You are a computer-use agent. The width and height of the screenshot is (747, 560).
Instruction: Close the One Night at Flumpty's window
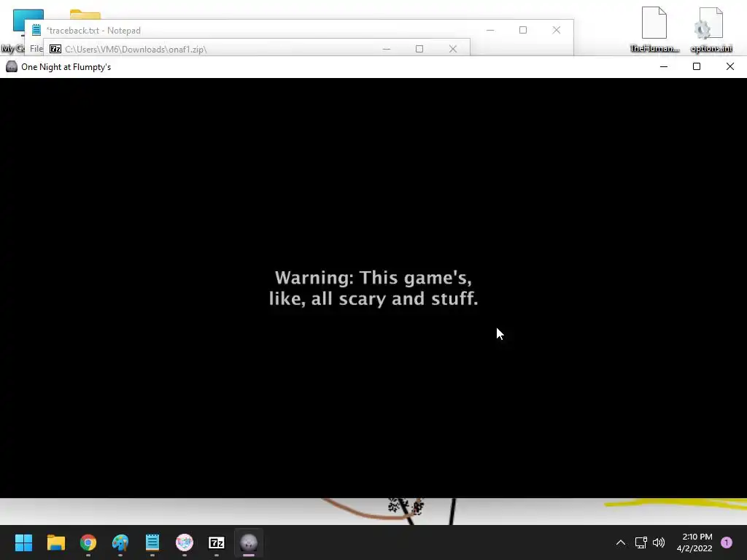click(x=729, y=66)
